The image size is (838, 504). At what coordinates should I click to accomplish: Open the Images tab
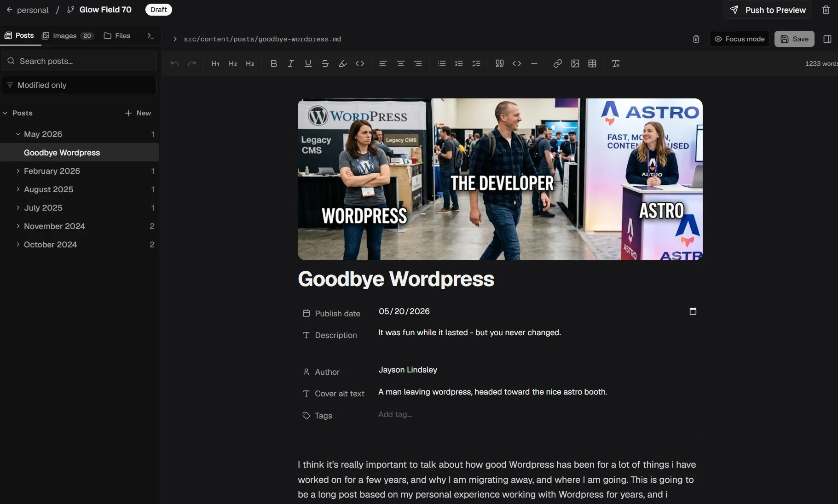click(x=68, y=35)
